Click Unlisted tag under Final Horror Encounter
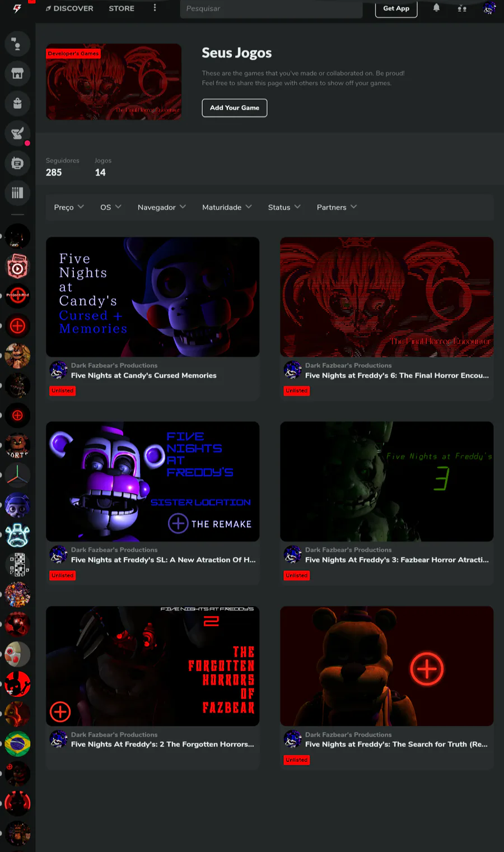The image size is (504, 852). (x=297, y=391)
